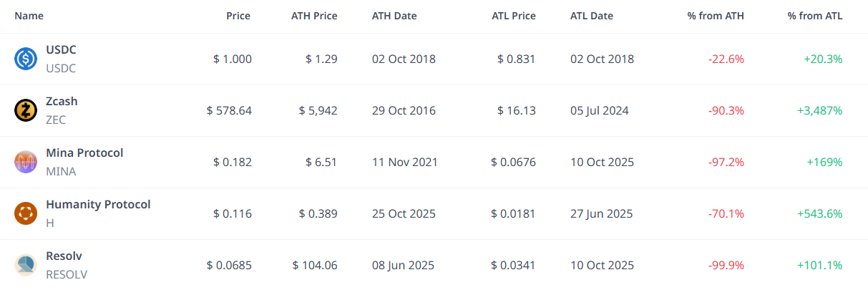Click Zcash's +3,487% from ATL value
Viewport: 868px width, 290px height.
(x=819, y=110)
